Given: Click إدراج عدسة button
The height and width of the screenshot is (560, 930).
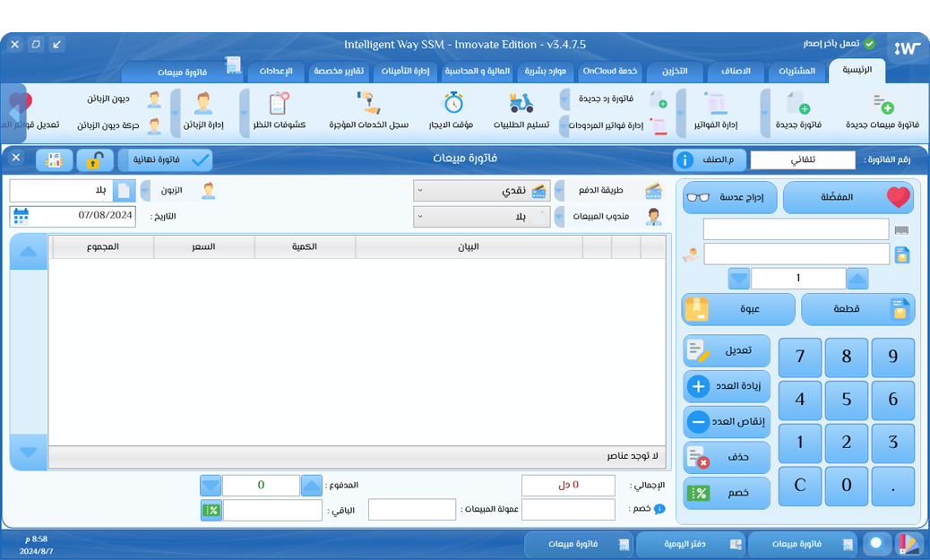Looking at the screenshot, I should click(x=730, y=197).
